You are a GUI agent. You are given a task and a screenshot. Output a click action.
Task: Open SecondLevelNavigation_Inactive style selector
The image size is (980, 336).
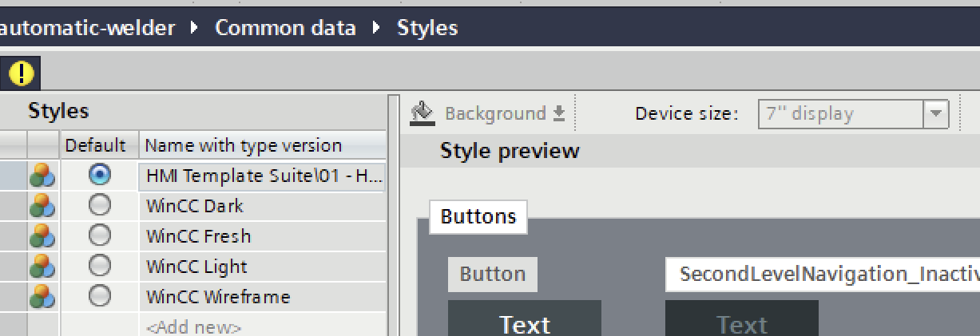click(x=823, y=275)
